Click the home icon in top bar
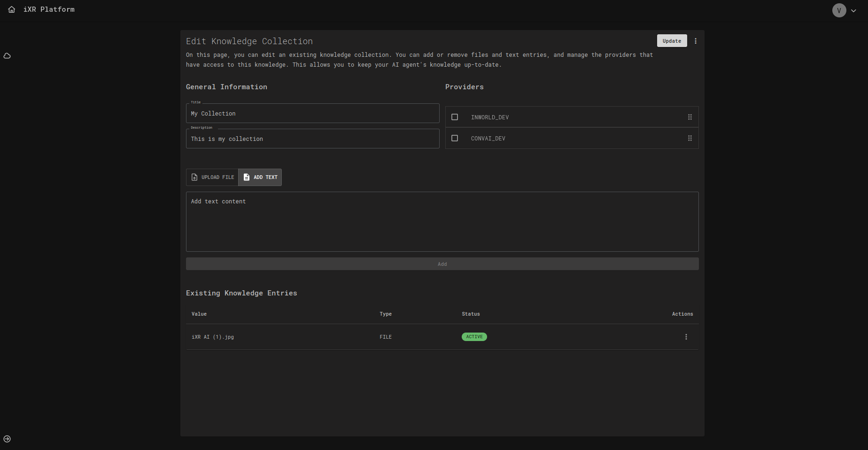868x450 pixels. [x=12, y=9]
